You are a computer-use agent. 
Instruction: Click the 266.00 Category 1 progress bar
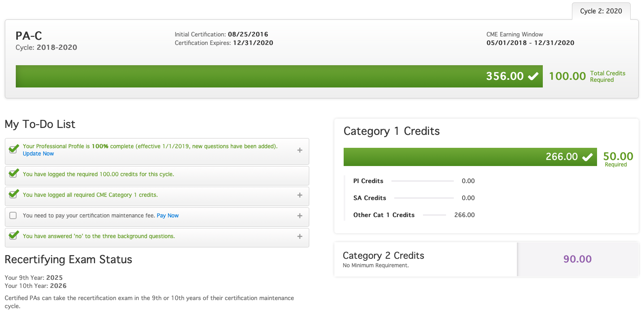tap(470, 157)
